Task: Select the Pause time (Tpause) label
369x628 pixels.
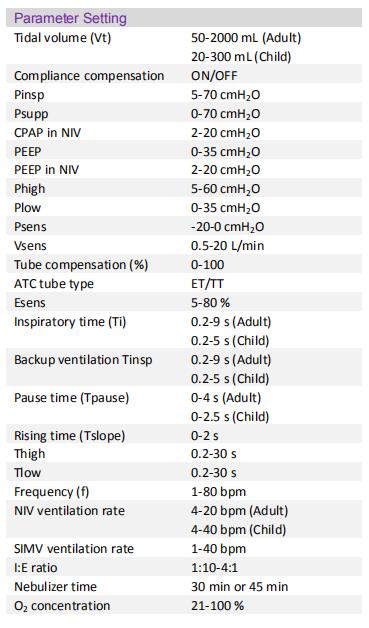Action: pos(72,398)
